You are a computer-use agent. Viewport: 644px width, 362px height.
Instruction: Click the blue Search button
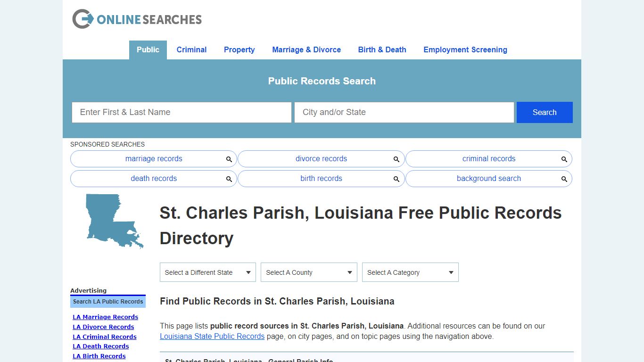[545, 112]
